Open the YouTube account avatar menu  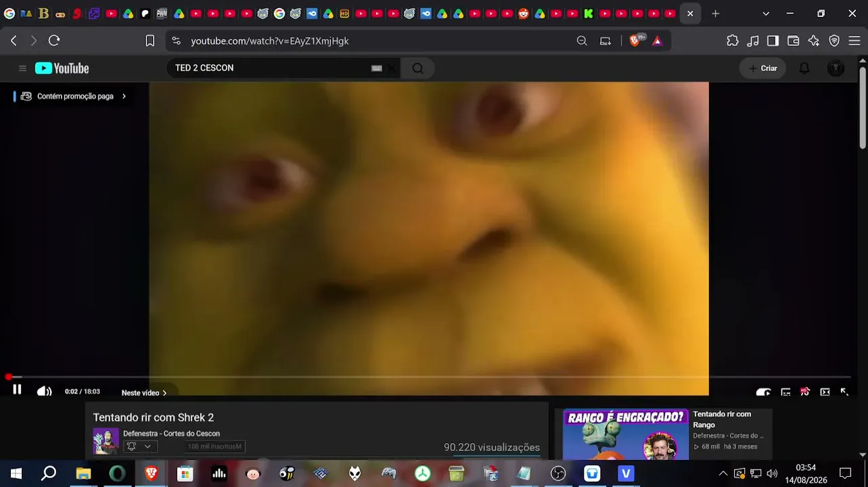pyautogui.click(x=836, y=68)
